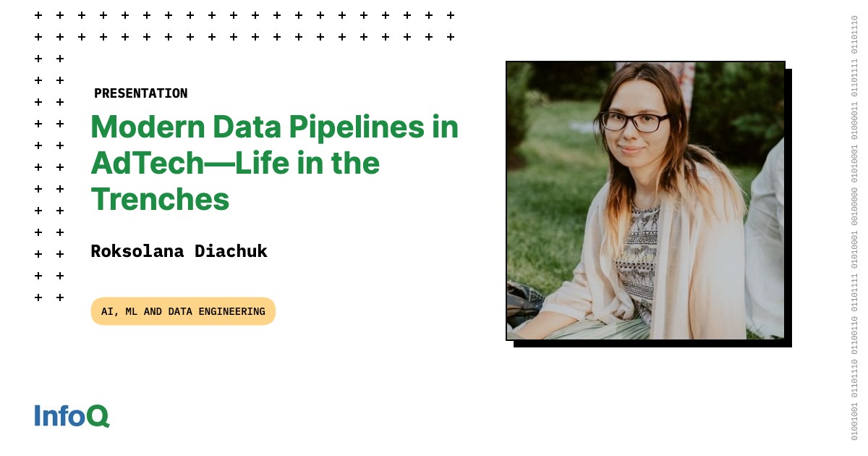Select the AI, ML AND DATA ENGINEERING tag
This screenshot has width=868, height=456.
[183, 311]
